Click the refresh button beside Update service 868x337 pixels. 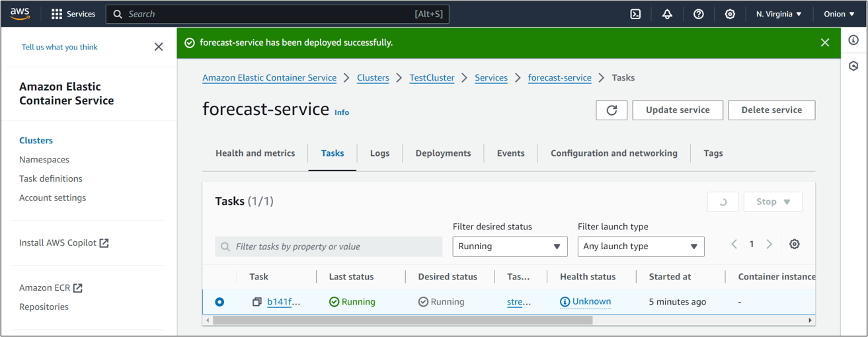pos(612,110)
